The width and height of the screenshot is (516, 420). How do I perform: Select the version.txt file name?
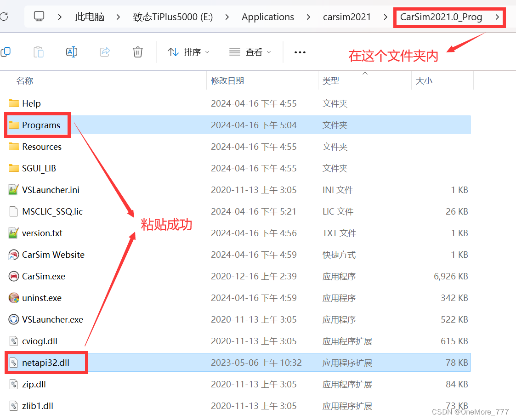(42, 233)
